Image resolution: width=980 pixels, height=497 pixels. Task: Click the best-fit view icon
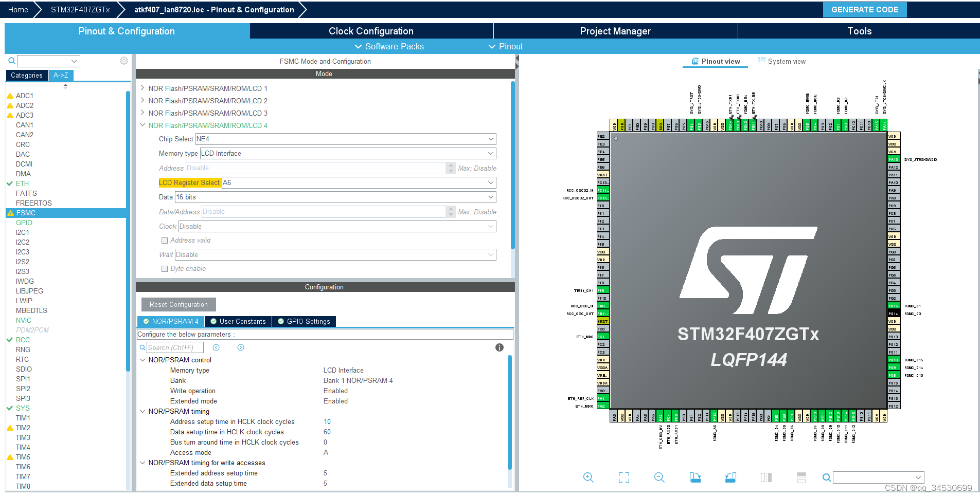[x=623, y=477]
